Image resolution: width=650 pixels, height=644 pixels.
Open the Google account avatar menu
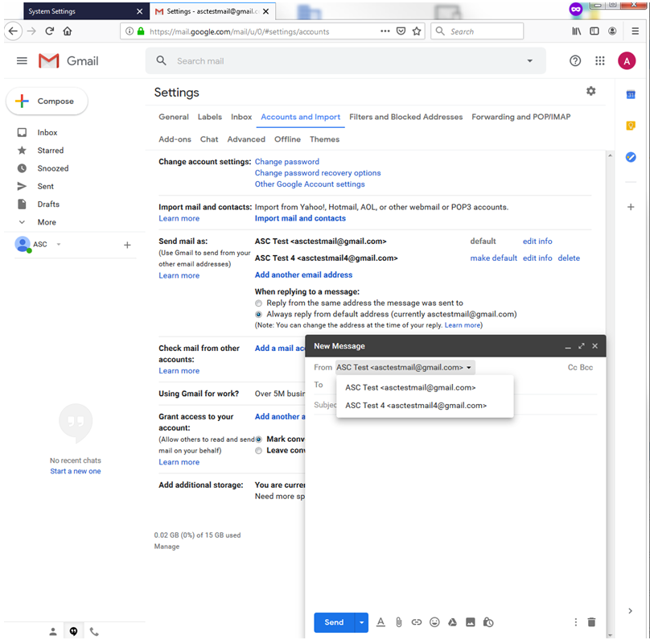627,61
